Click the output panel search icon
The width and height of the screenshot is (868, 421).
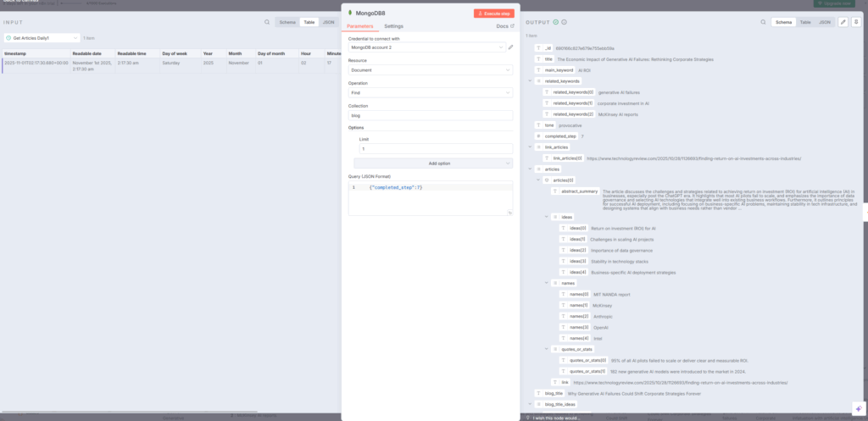(x=765, y=22)
